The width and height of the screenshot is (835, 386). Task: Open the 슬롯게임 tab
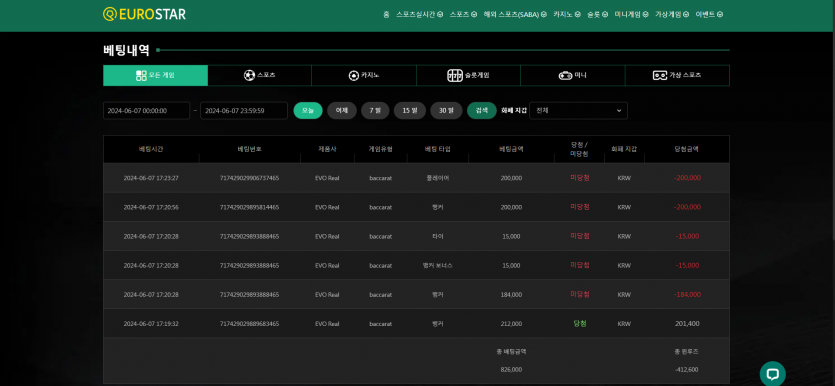pos(468,76)
